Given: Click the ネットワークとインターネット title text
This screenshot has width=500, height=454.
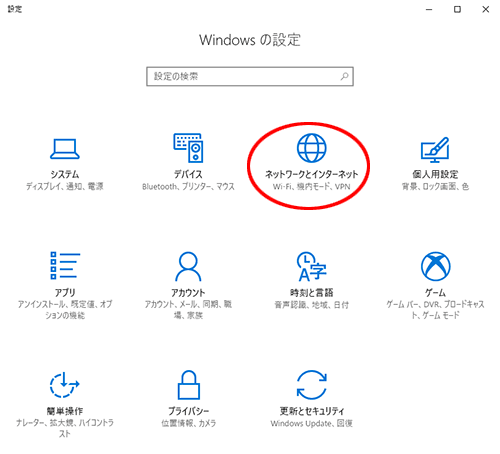Looking at the screenshot, I should click(x=312, y=174).
